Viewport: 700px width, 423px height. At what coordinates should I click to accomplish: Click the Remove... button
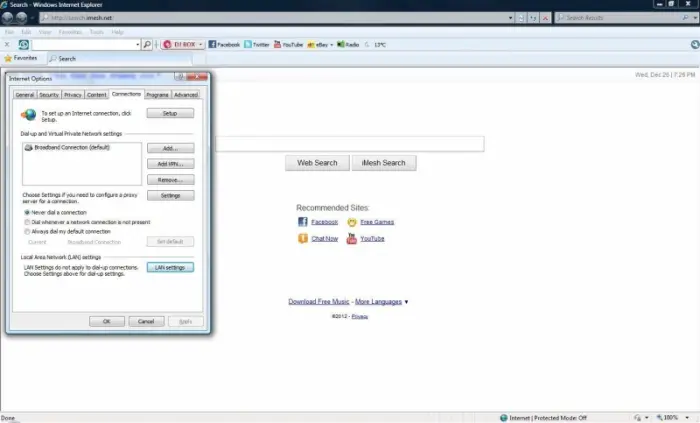(170, 180)
